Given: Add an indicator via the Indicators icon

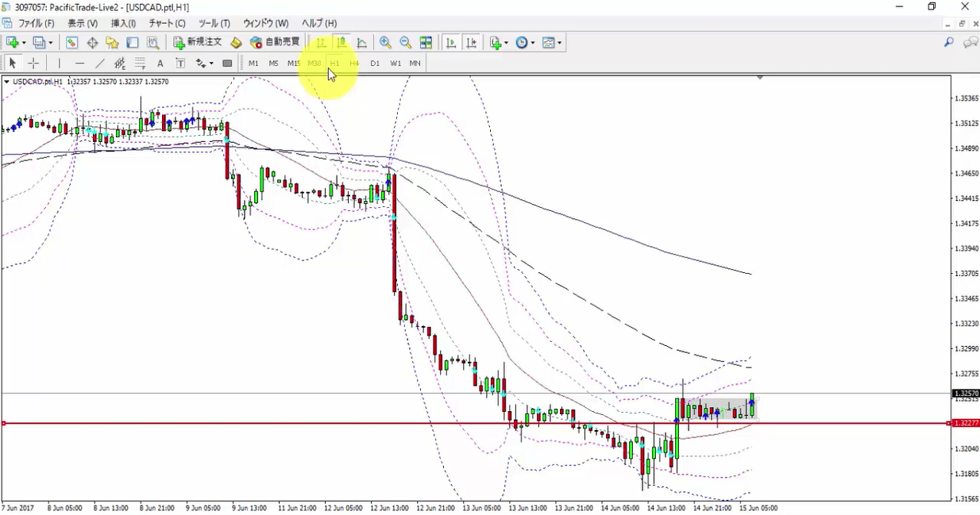Looking at the screenshot, I should [496, 42].
